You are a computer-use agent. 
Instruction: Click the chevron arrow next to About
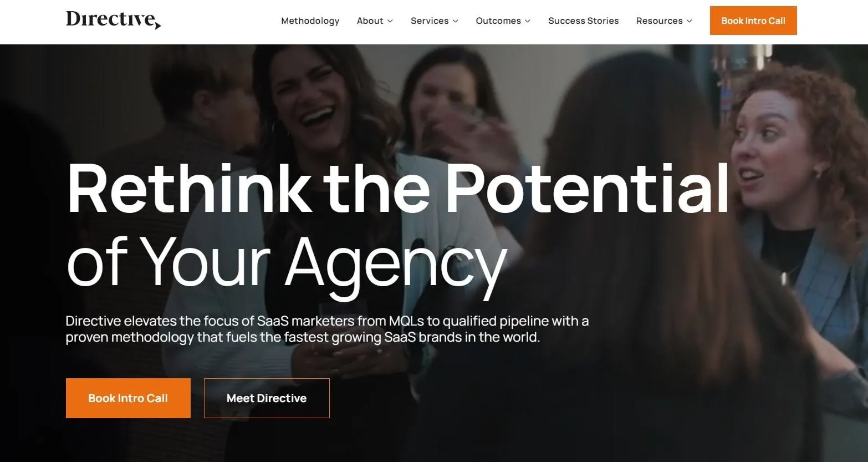pyautogui.click(x=390, y=21)
